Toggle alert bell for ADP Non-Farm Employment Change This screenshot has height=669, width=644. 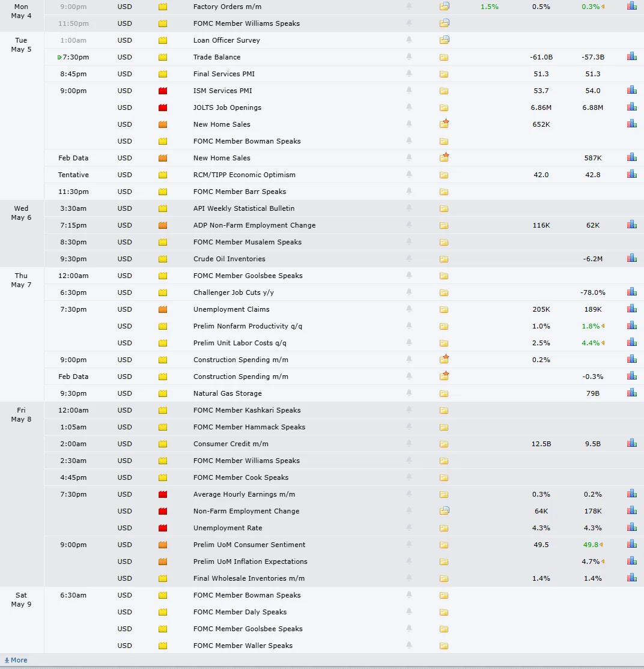(x=409, y=225)
